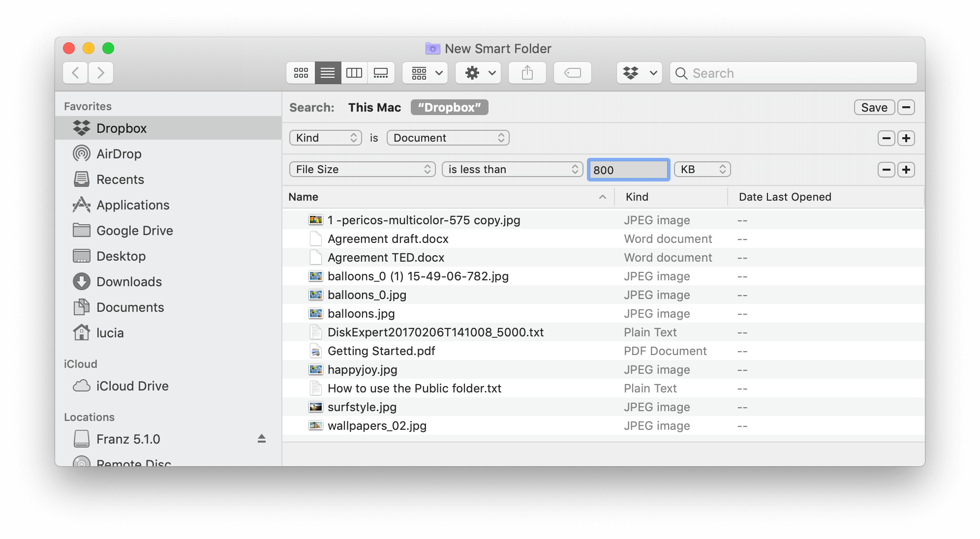The height and width of the screenshot is (539, 980).
Task: Click the surfstyle.jpg thumbnail icon
Action: click(x=315, y=407)
